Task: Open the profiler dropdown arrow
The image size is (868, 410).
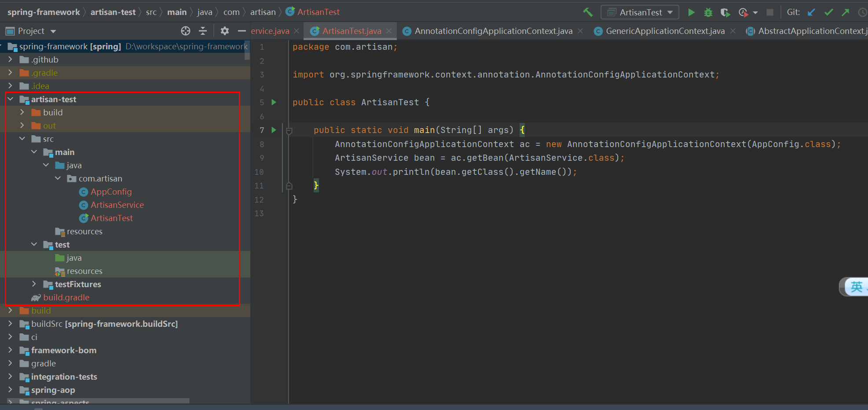Action: point(755,13)
